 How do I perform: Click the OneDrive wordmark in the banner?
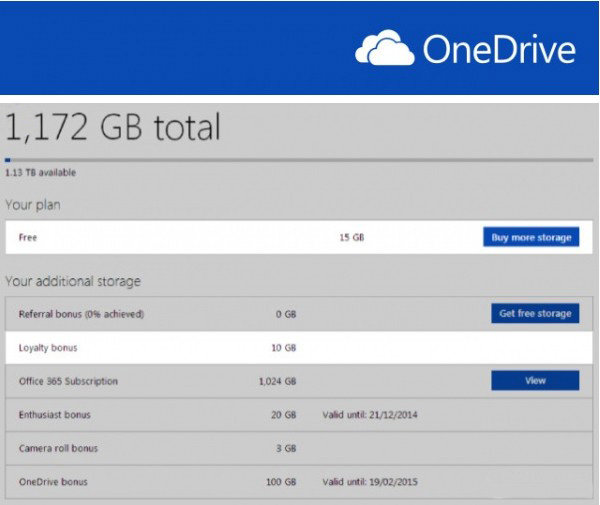[499, 49]
